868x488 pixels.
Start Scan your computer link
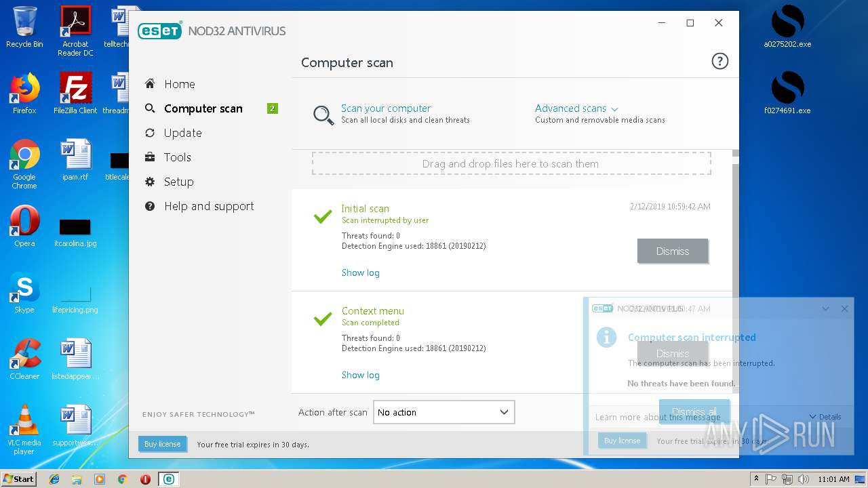coord(386,108)
